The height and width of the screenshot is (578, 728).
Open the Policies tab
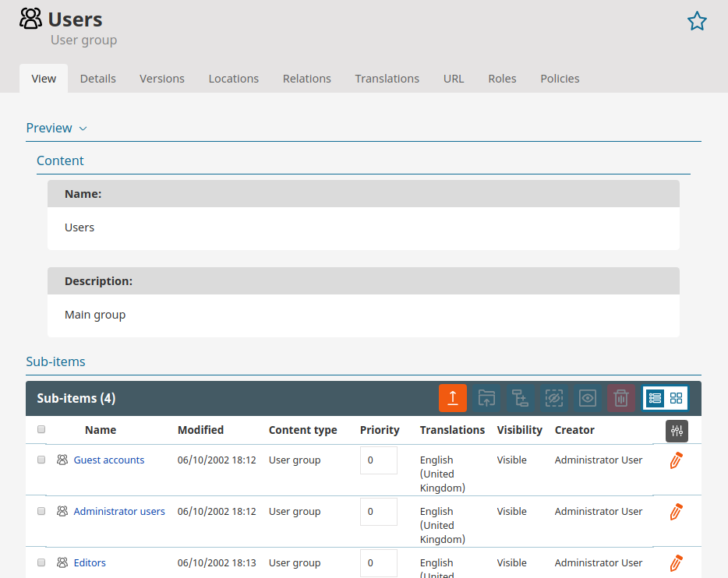click(x=560, y=79)
